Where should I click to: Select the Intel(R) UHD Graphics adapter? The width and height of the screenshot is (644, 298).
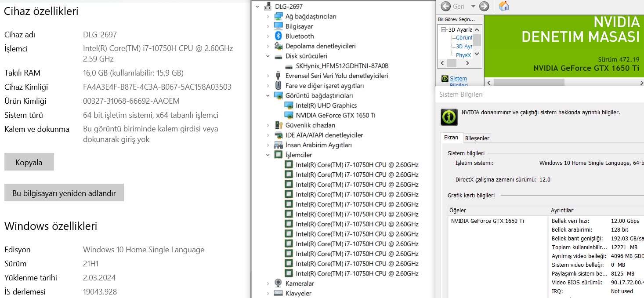pos(326,105)
